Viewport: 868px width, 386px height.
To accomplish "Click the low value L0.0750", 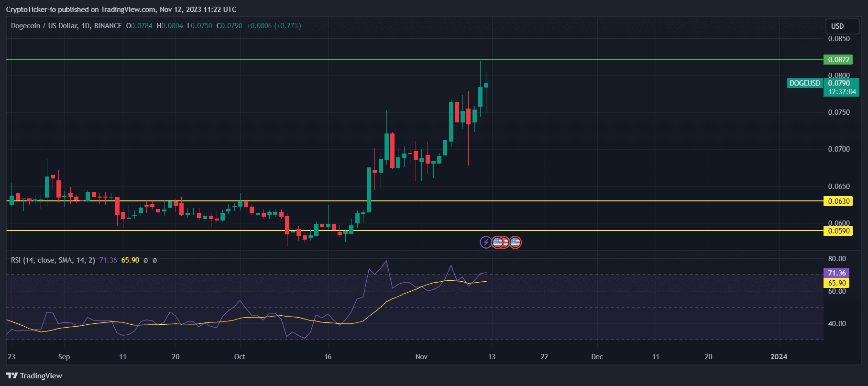I will pyautogui.click(x=199, y=26).
